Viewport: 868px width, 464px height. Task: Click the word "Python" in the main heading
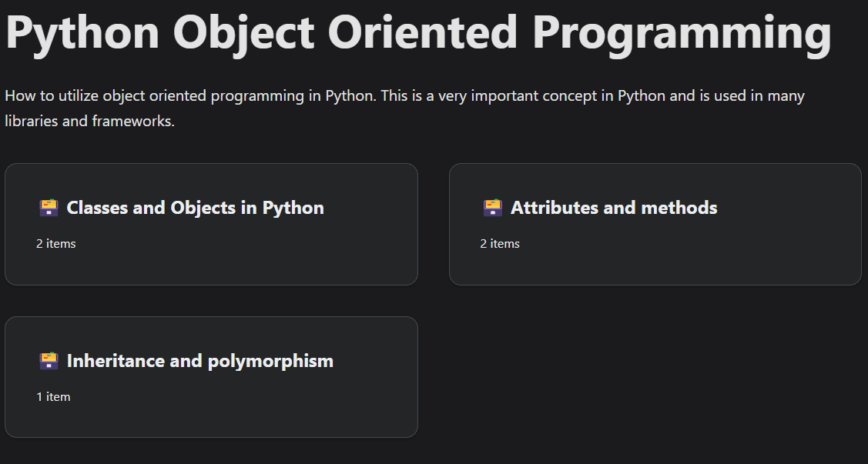point(82,32)
